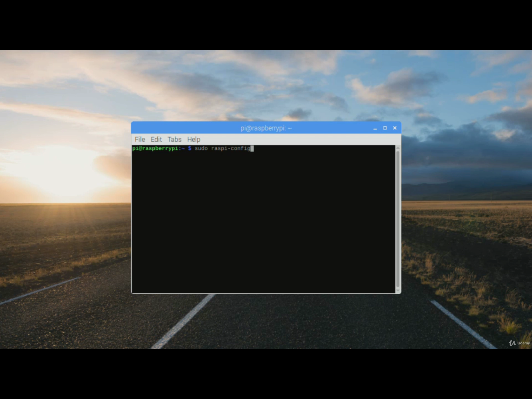Screen dimensions: 532x399
Task: Open the File menu in terminal
Action: coord(140,139)
